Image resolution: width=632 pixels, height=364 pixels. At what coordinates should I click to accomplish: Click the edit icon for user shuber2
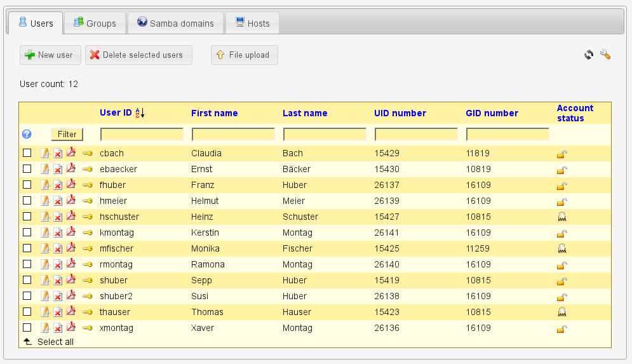(45, 296)
